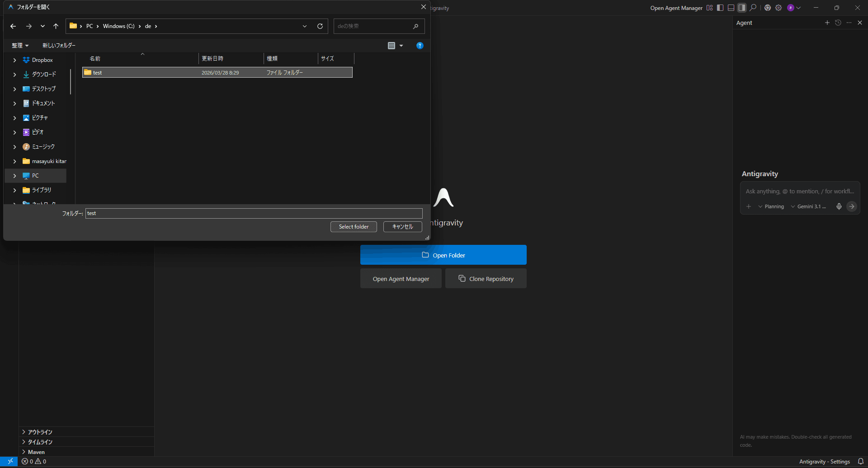
Task: Refresh the folder list in the dialog
Action: [x=320, y=26]
